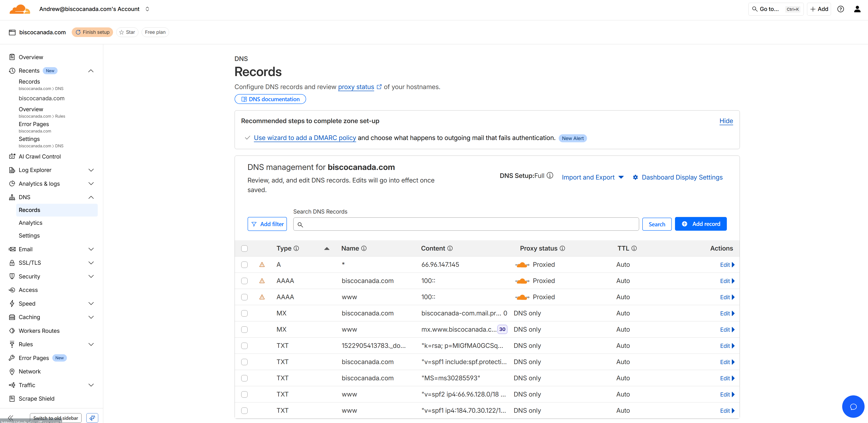Open the DMARC policy wizard link
This screenshot has width=868, height=423.
[x=305, y=138]
